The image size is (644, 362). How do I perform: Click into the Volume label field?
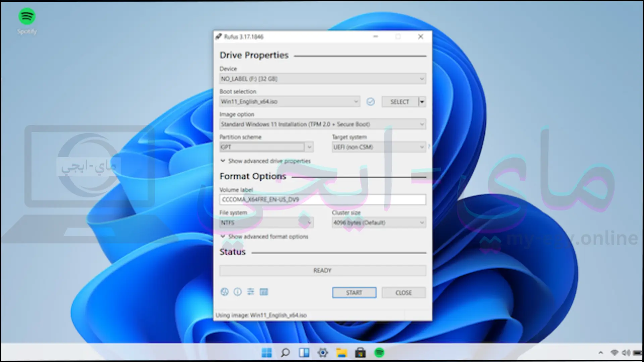point(323,200)
